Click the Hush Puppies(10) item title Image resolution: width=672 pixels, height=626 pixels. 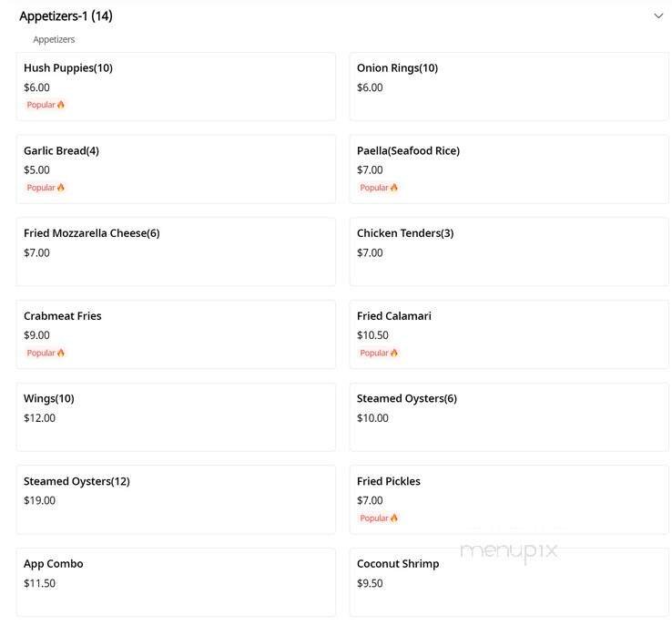click(x=68, y=68)
